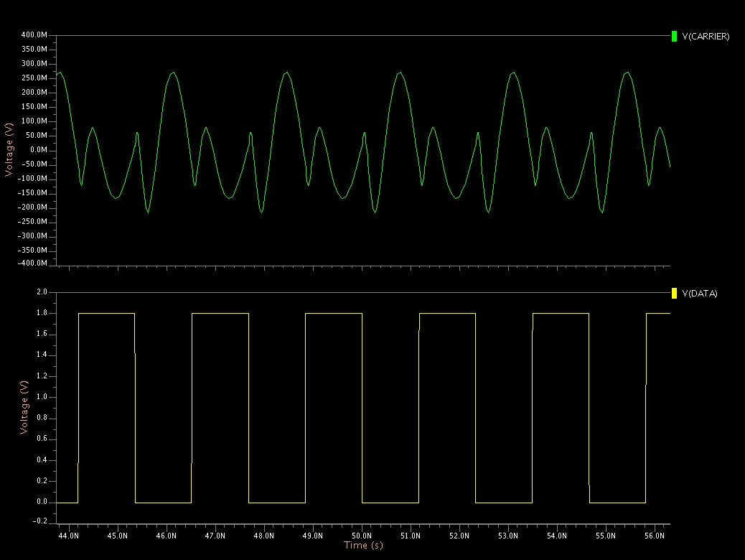Click the 0.2 data voltage axis label
This screenshot has width=745, height=560.
pyautogui.click(x=42, y=480)
